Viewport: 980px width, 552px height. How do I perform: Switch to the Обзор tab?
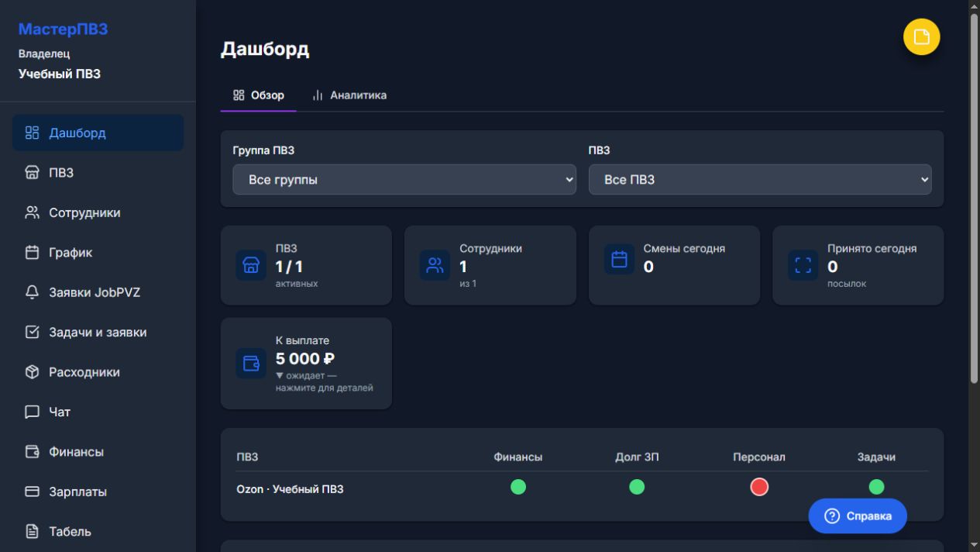[x=259, y=95]
